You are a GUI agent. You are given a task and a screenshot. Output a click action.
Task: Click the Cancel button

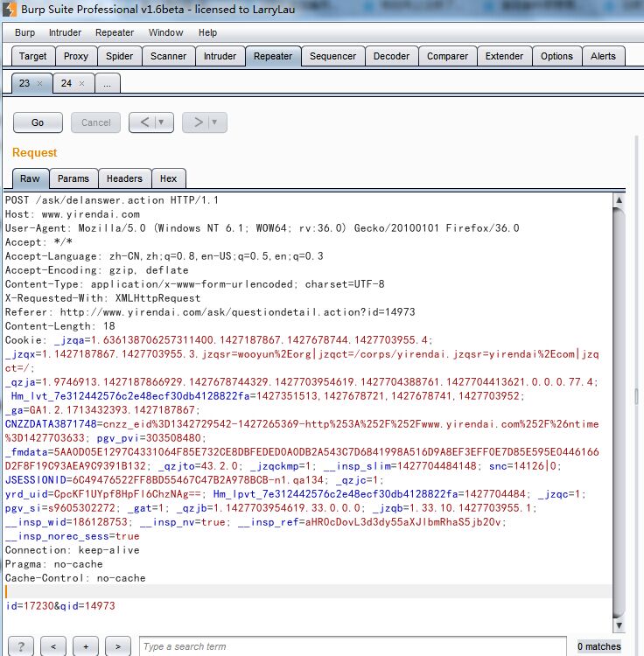[96, 122]
